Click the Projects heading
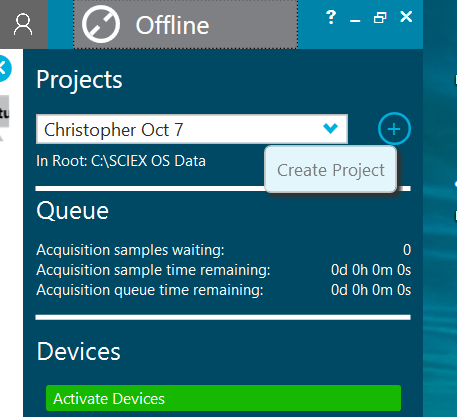The width and height of the screenshot is (457, 417). tap(79, 80)
